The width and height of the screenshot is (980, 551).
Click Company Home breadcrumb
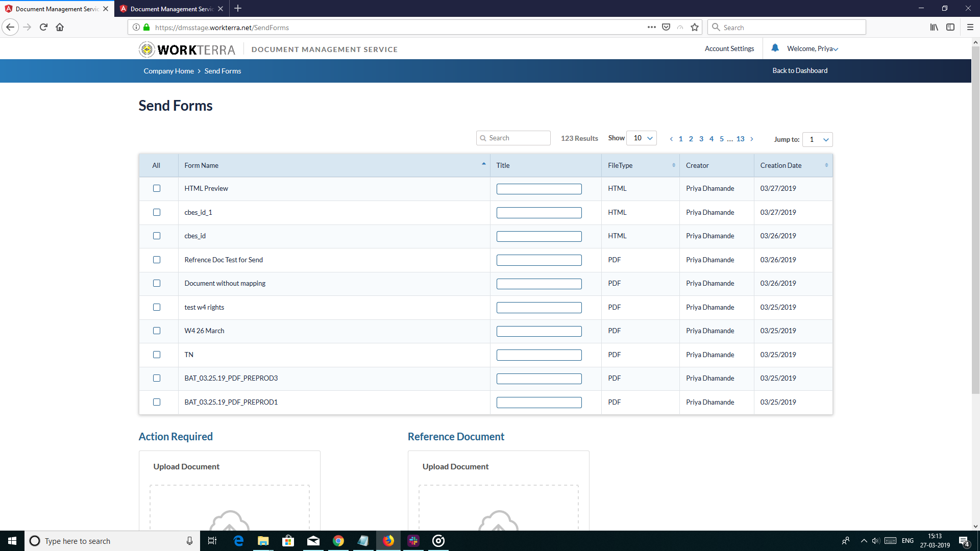click(x=168, y=71)
